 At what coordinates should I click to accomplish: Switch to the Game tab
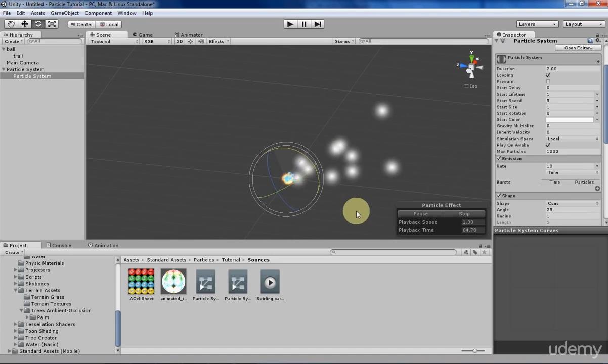pyautogui.click(x=143, y=35)
